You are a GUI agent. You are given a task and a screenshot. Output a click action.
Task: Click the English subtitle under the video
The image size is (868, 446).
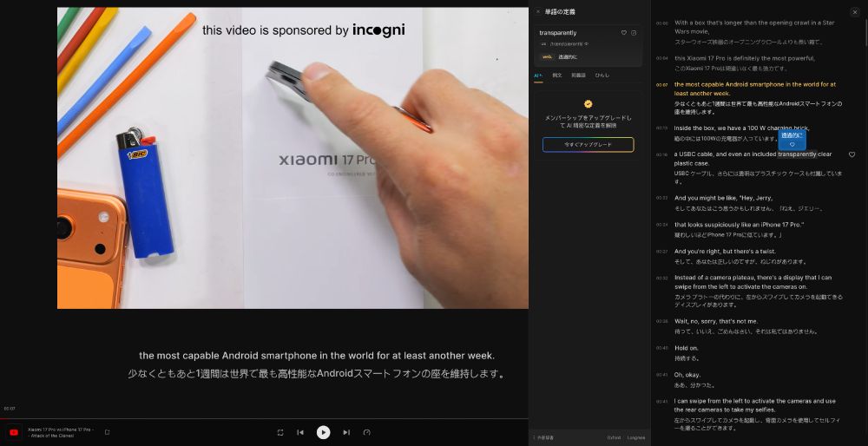click(317, 355)
